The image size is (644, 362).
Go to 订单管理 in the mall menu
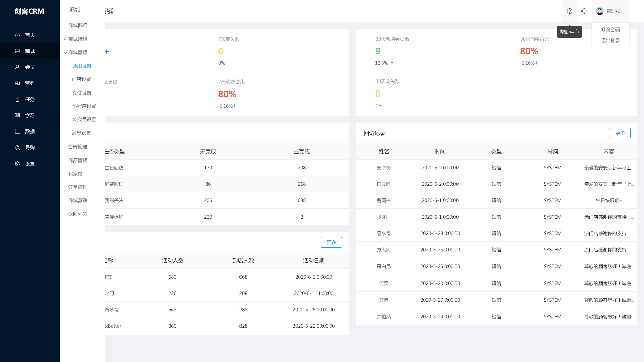coord(77,187)
